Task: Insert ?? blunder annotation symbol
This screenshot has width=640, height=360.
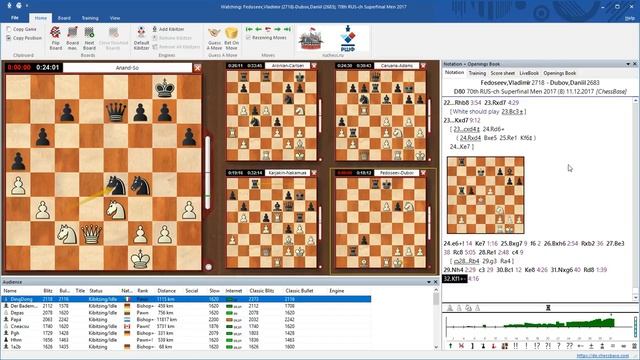Action: 569,346
